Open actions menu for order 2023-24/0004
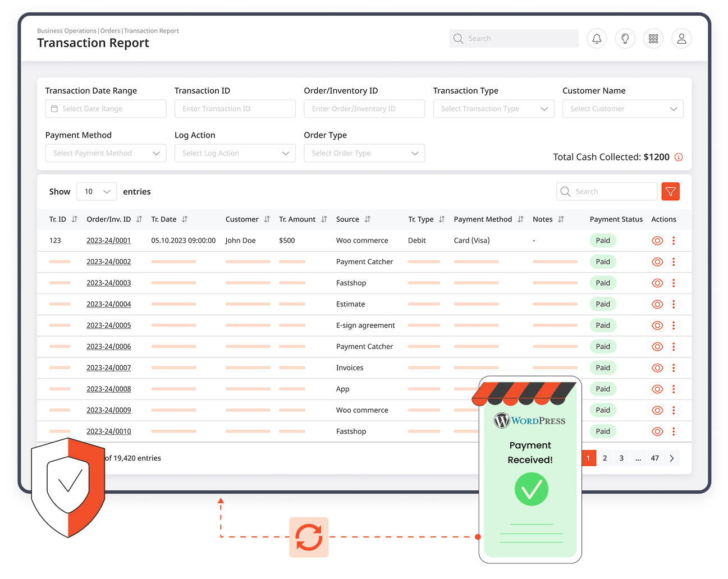 point(674,304)
